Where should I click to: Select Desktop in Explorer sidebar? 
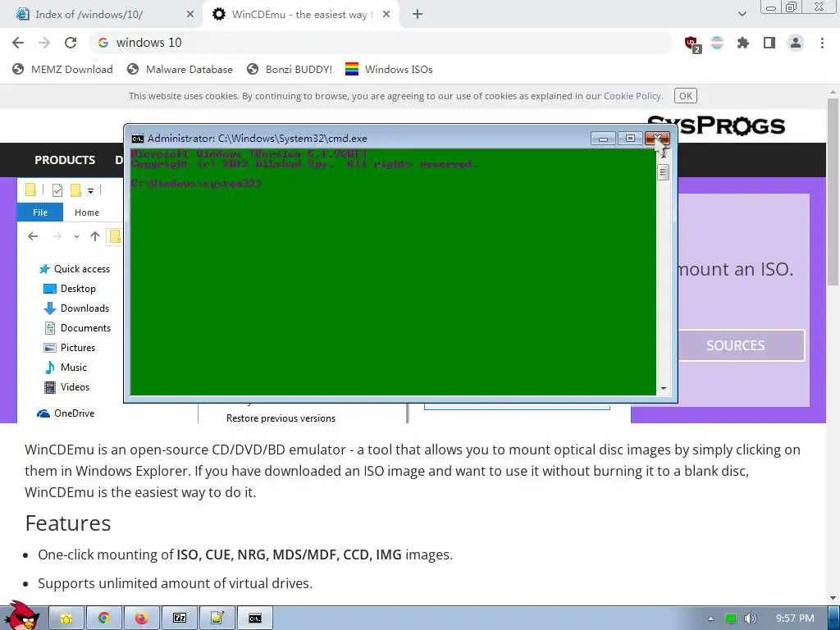tap(70, 289)
